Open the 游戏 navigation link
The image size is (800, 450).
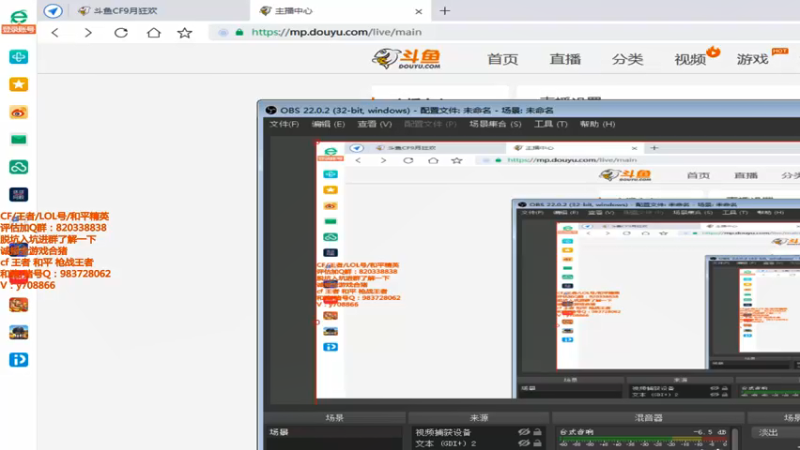pos(752,59)
